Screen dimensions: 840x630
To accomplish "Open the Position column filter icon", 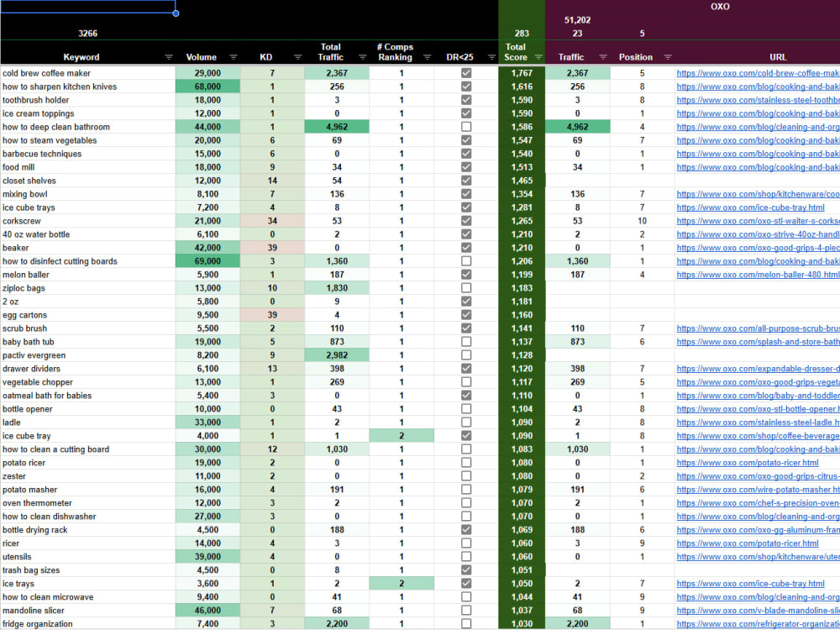I will [668, 57].
